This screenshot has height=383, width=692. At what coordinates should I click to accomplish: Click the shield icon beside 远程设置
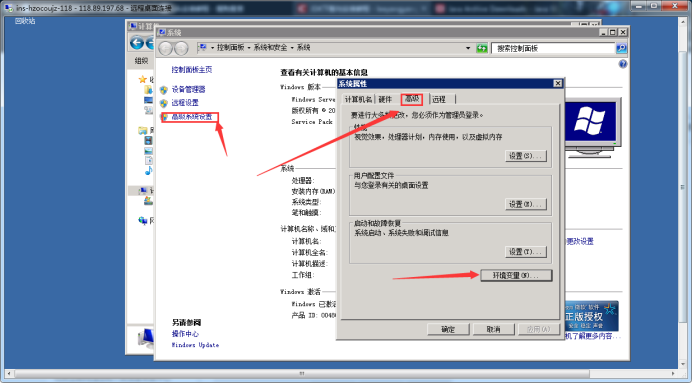(164, 103)
